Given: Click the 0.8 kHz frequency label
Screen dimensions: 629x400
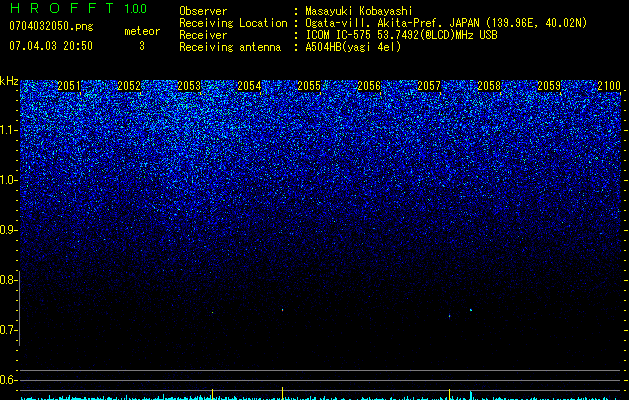Looking at the screenshot, I should tap(7, 280).
